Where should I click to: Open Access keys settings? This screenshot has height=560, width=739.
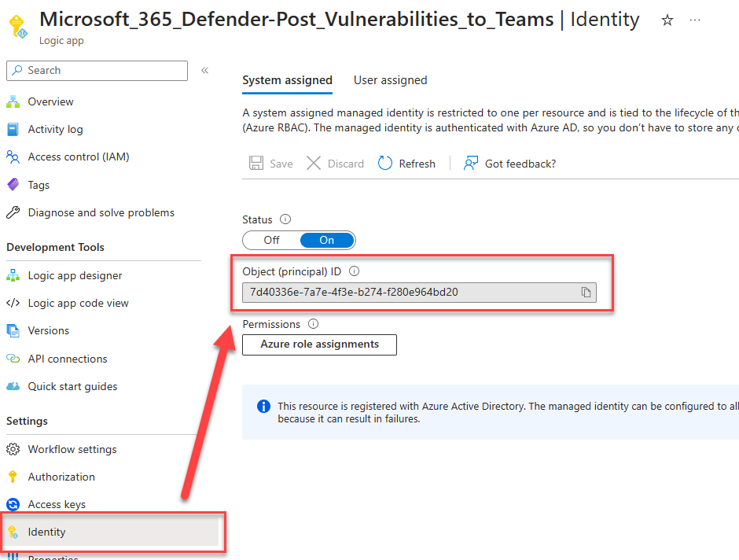[57, 504]
